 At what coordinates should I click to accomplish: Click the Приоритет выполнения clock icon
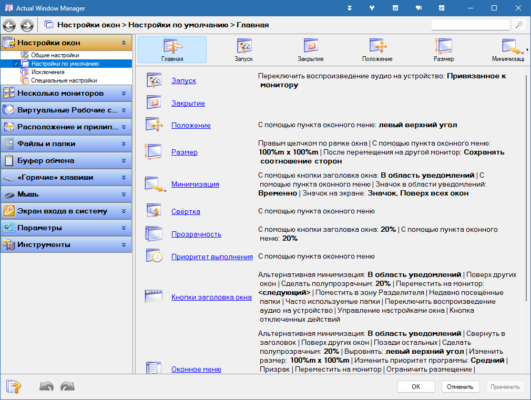(x=154, y=256)
